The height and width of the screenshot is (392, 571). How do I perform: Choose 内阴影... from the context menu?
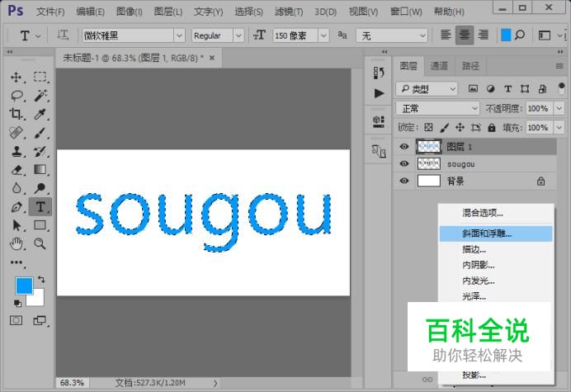(496, 265)
